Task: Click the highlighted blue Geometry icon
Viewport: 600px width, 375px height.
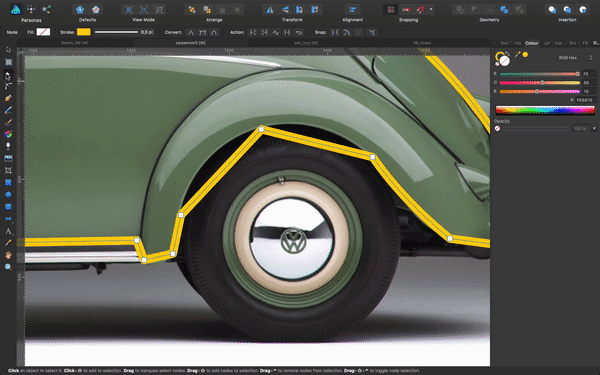Action: [504, 10]
